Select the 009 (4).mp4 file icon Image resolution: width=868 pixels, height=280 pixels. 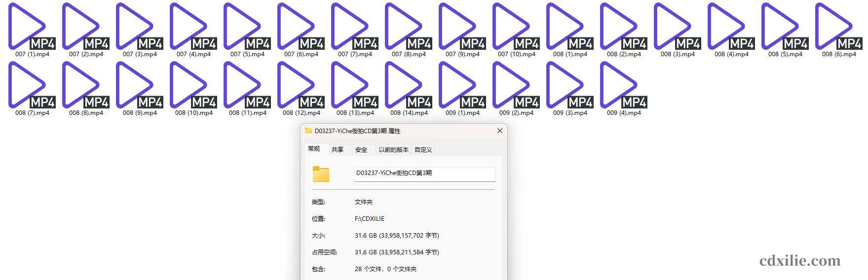624,85
